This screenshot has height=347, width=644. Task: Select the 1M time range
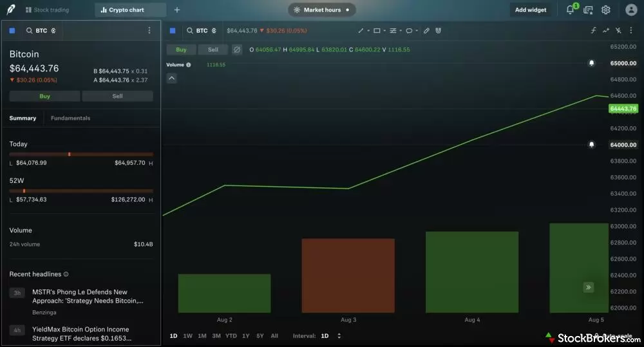click(x=202, y=336)
